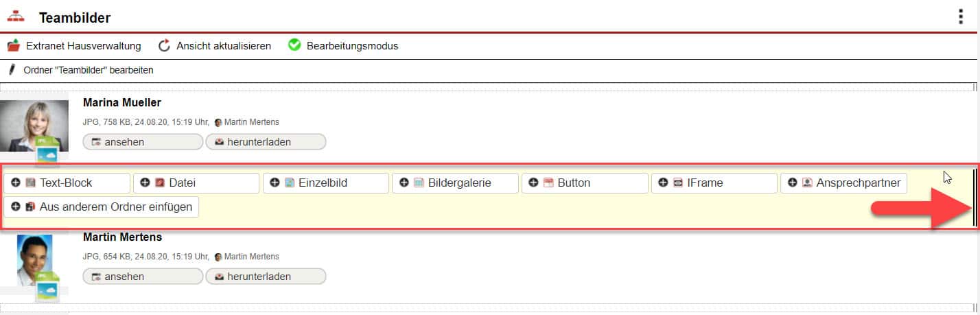Download Martin Mertens' image
This screenshot has height=315, width=980.
click(x=266, y=277)
